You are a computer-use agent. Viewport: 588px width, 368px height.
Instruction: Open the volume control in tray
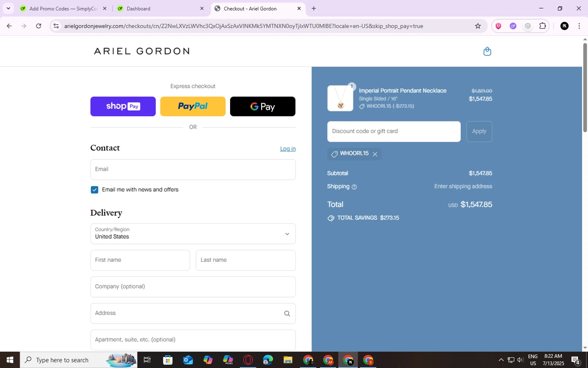[x=521, y=360]
